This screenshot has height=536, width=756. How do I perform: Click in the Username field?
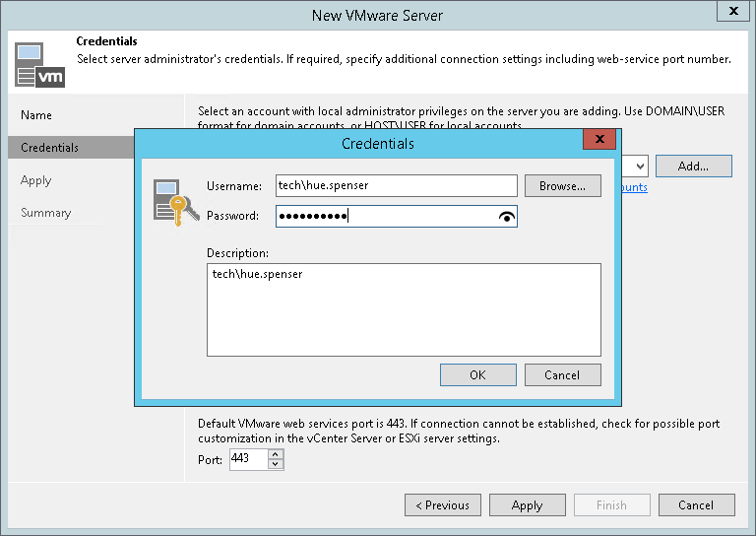click(x=397, y=186)
